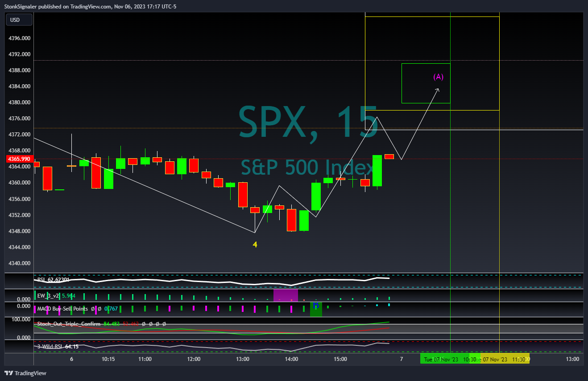Viewport: 588px width, 381px height.
Task: Click the 4352.000 price axis label
Action: [20, 215]
